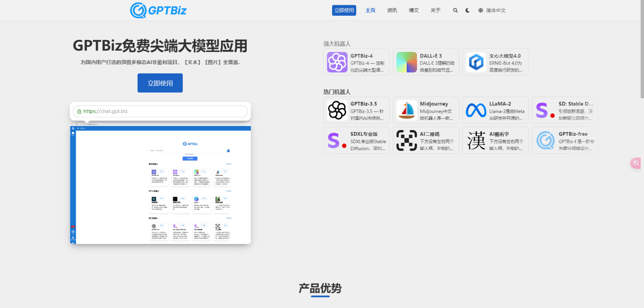
Task: Open the 简体中文 language selector
Action: pos(496,10)
